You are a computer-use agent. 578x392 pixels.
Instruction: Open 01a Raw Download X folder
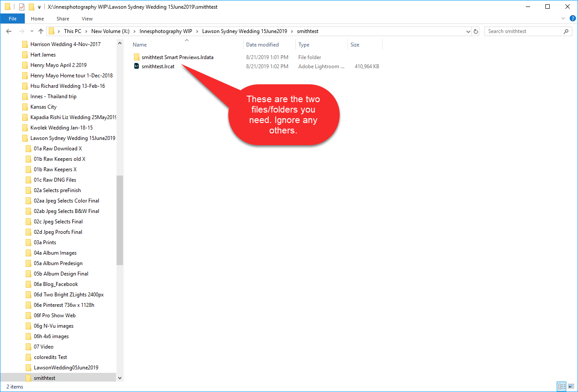click(x=58, y=149)
